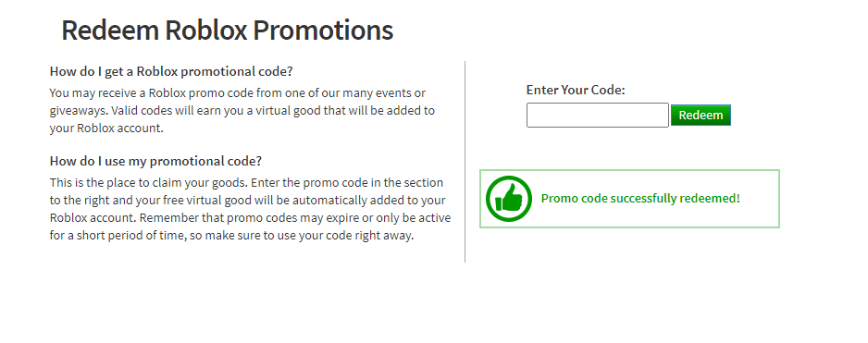Click the word 'Roblox' in the page title
The image size is (868, 343).
(206, 30)
